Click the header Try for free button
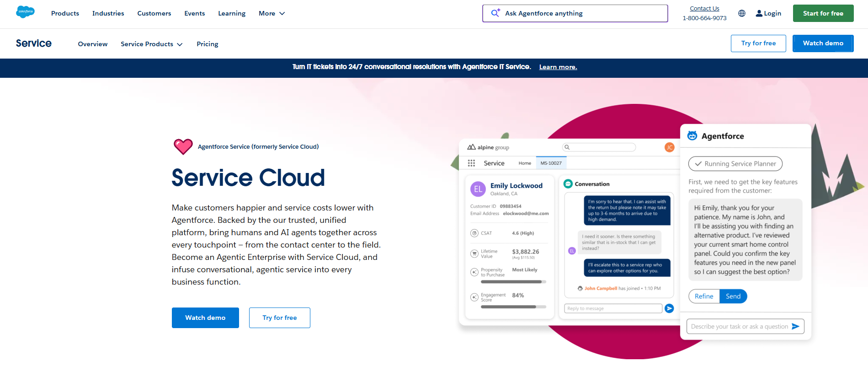868x367 pixels. click(758, 43)
